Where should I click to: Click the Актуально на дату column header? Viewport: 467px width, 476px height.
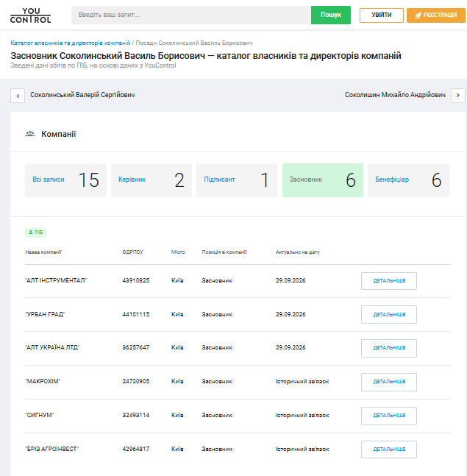click(x=298, y=252)
